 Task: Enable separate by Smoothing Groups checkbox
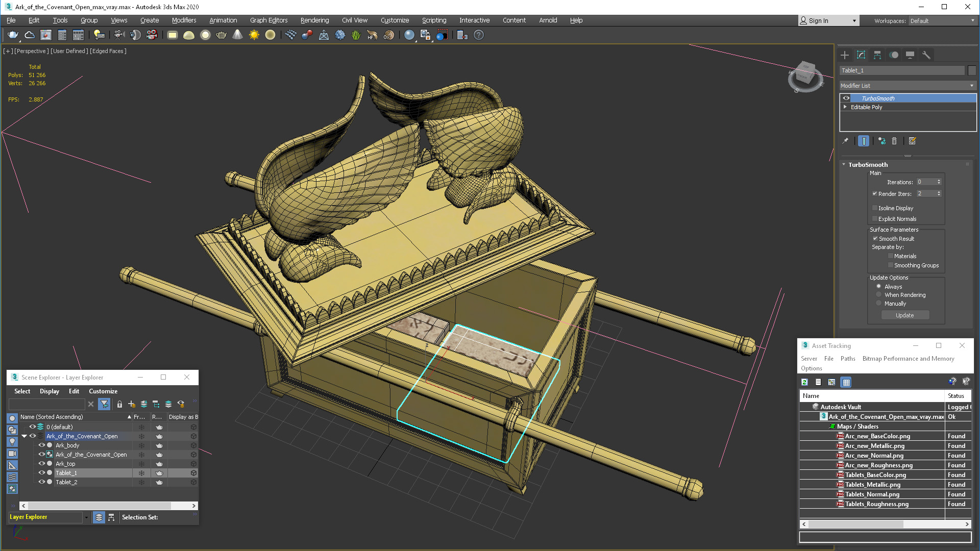891,265
